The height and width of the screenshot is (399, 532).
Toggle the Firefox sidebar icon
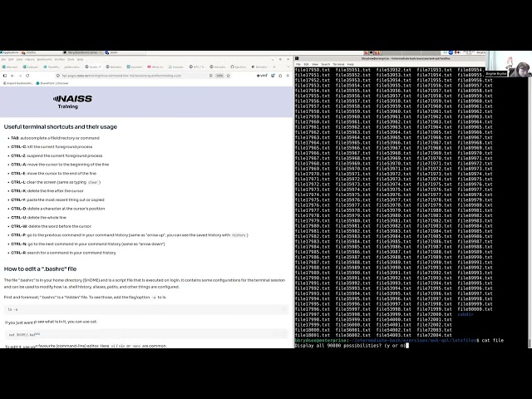tap(5, 76)
